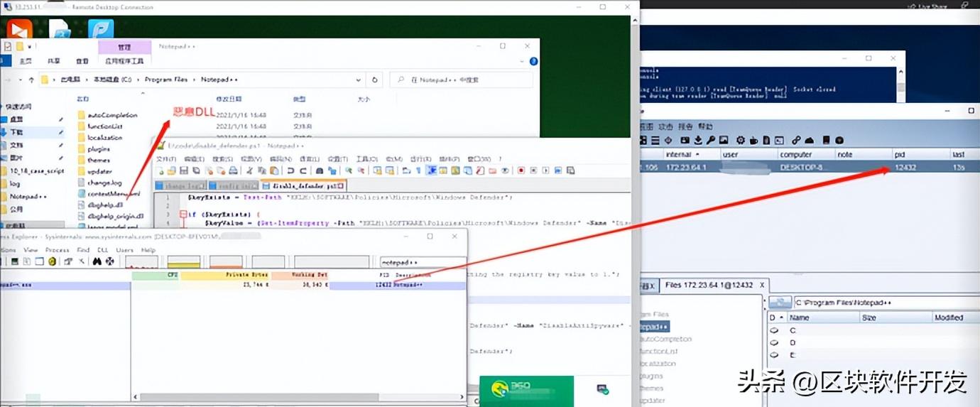This screenshot has width=980, height=407.
Task: Click the cloud web server icon in Cobalt Strike
Action: point(809,140)
